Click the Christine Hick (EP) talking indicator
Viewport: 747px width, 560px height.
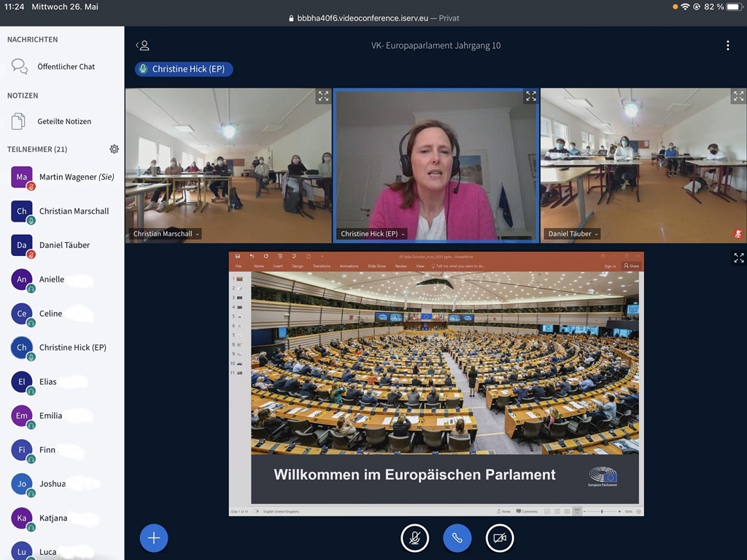point(184,69)
